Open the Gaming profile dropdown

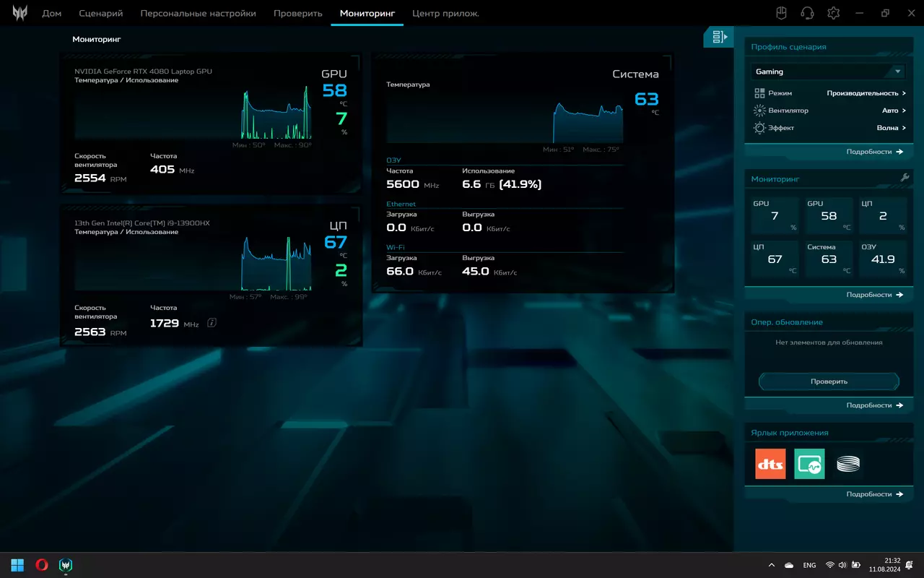click(829, 72)
